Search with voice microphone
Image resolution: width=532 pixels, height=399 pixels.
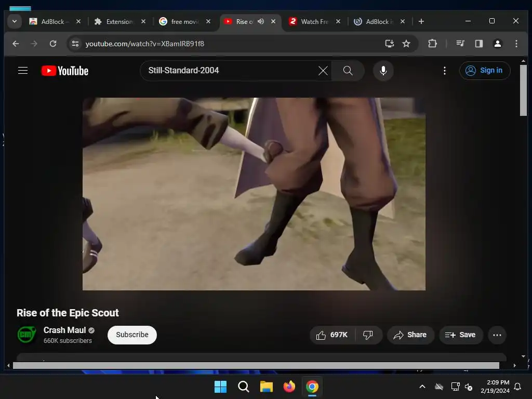pos(383,71)
